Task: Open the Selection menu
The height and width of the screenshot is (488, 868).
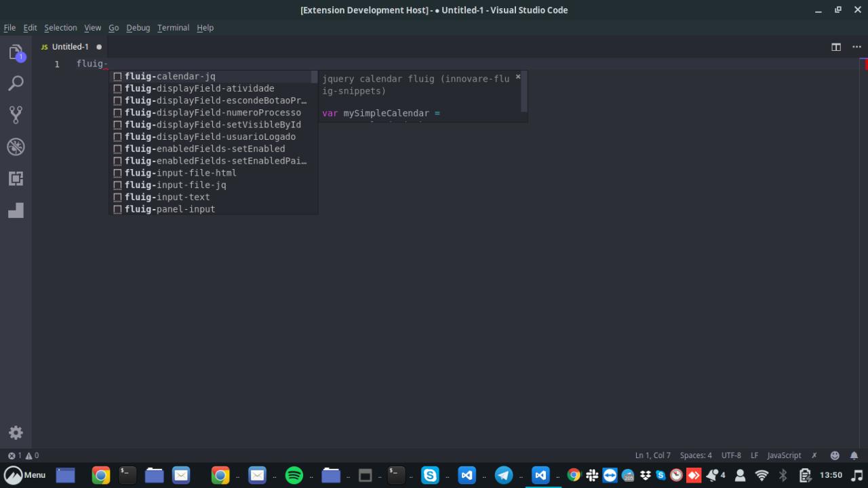Action: [x=60, y=28]
